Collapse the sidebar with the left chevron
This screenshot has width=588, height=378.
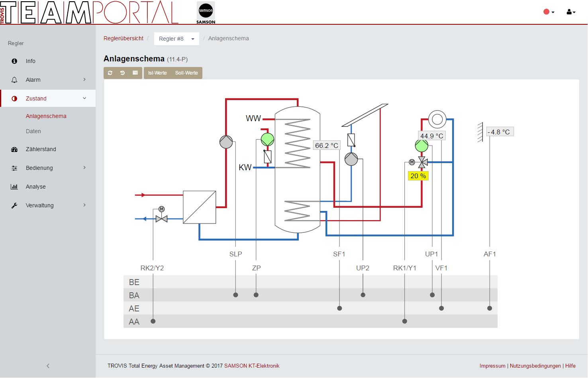(x=48, y=366)
